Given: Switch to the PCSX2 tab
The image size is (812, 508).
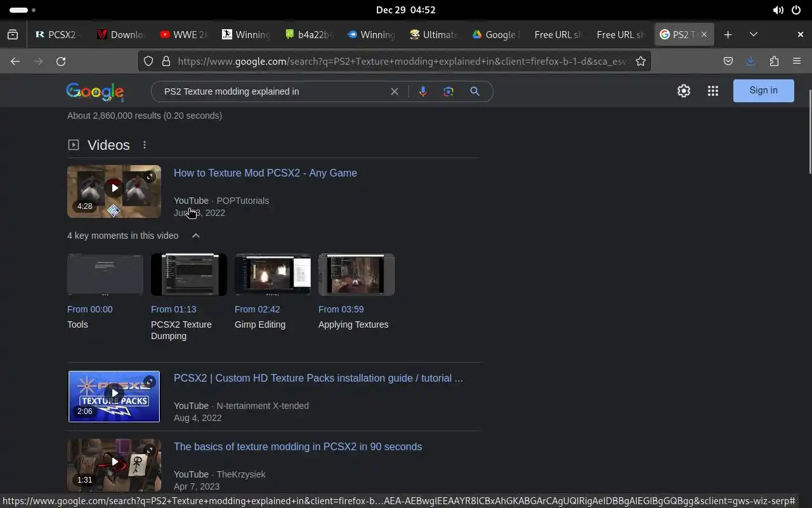Looking at the screenshot, I should (58, 35).
